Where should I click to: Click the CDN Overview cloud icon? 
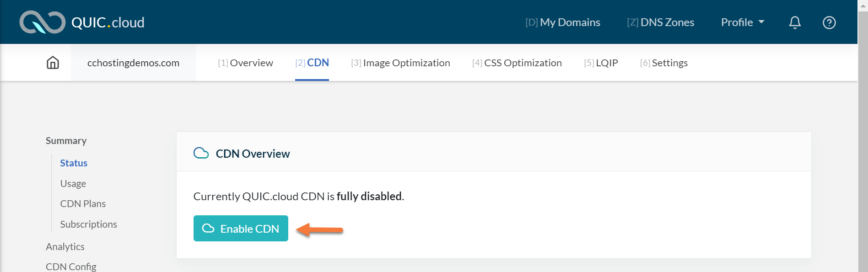(201, 153)
